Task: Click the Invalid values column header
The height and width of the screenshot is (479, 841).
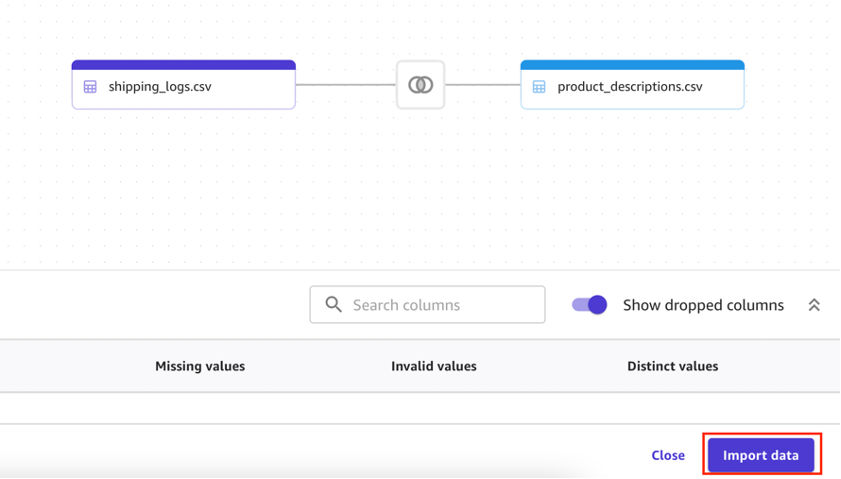Action: tap(434, 366)
